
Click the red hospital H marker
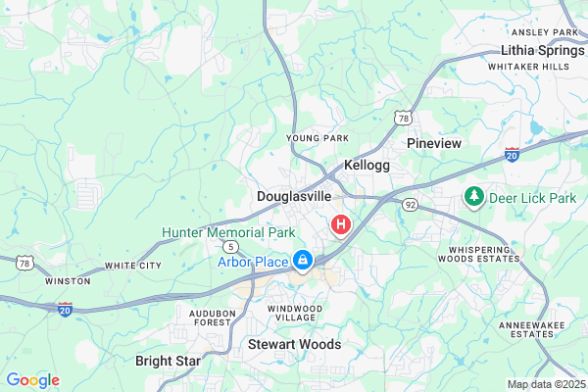tap(341, 225)
